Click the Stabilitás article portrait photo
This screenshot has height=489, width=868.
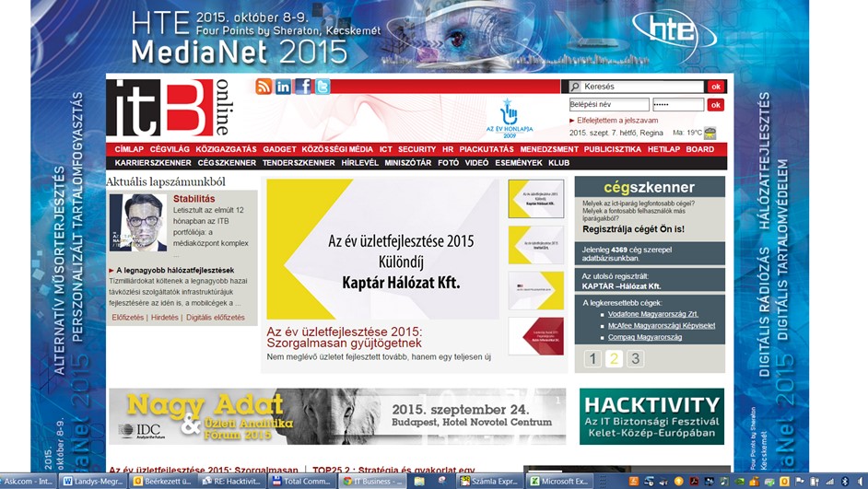click(138, 222)
